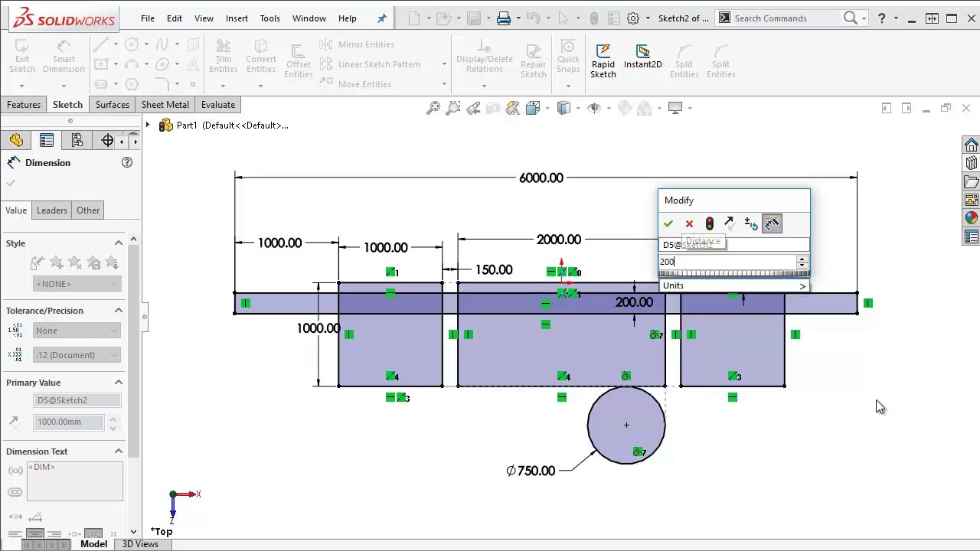
Task: Open the FeatureManager design tree tab icon
Action: click(16, 140)
